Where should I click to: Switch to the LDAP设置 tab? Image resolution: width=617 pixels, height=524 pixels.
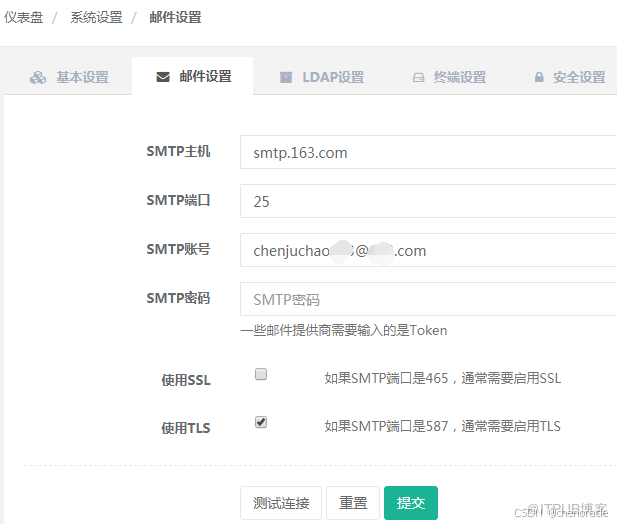321,77
